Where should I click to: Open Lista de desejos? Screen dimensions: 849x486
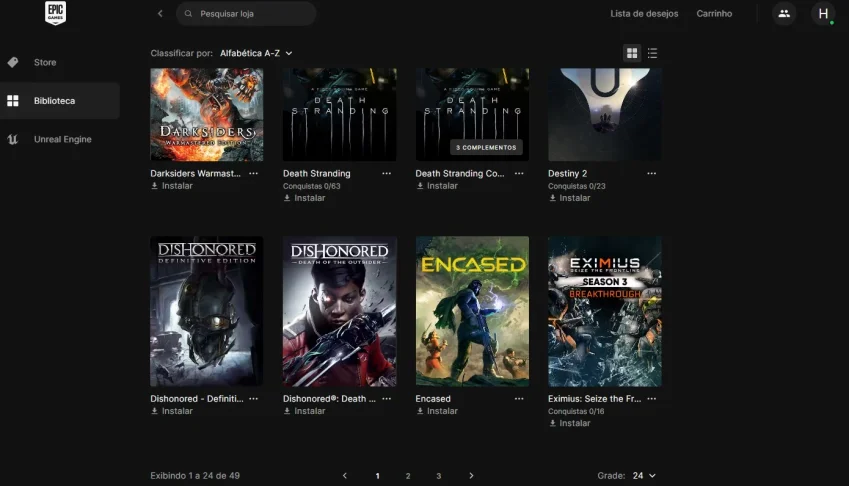coord(644,14)
